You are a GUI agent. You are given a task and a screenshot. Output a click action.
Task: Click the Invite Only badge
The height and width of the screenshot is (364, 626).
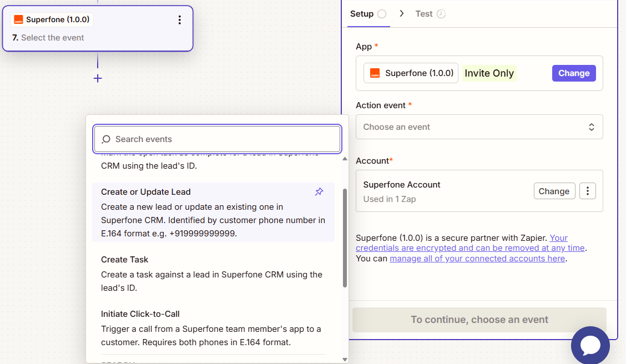[x=489, y=73]
